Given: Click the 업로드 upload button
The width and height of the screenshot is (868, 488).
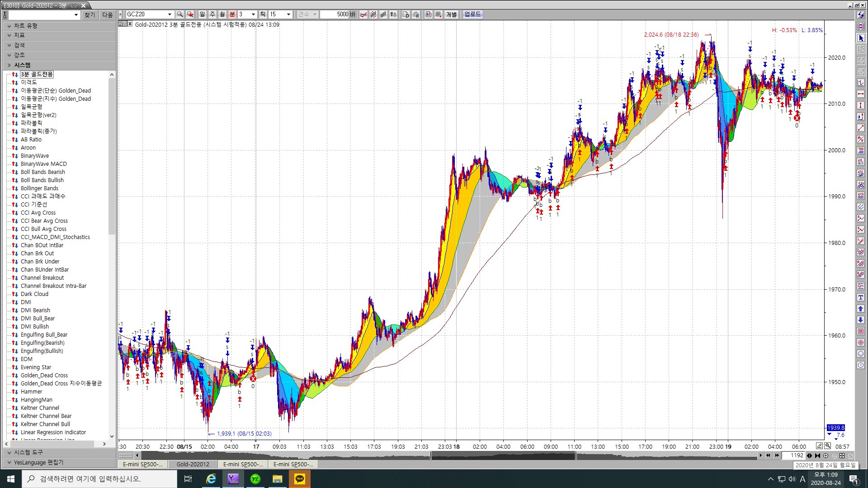Looking at the screenshot, I should (x=472, y=14).
